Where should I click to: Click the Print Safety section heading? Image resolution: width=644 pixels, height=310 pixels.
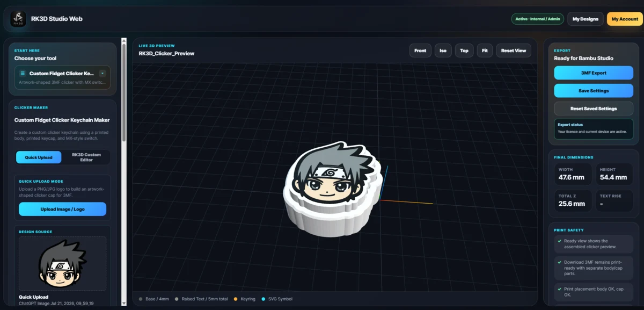568,230
